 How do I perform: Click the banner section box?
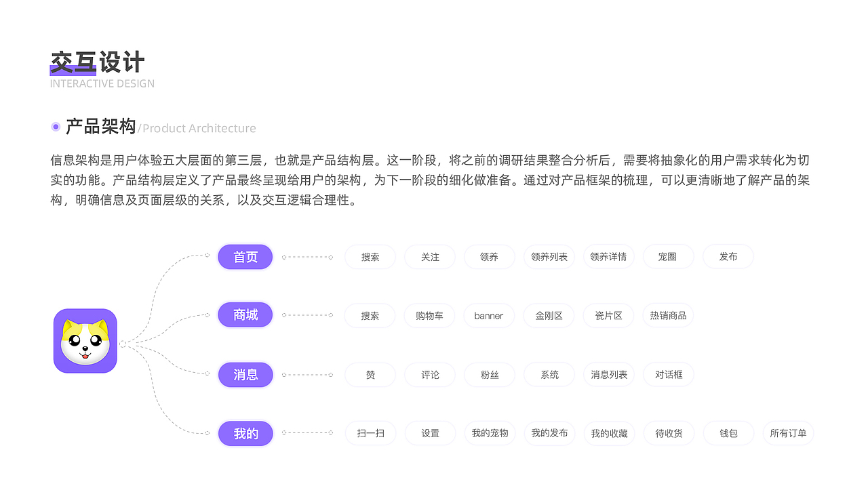coord(489,315)
